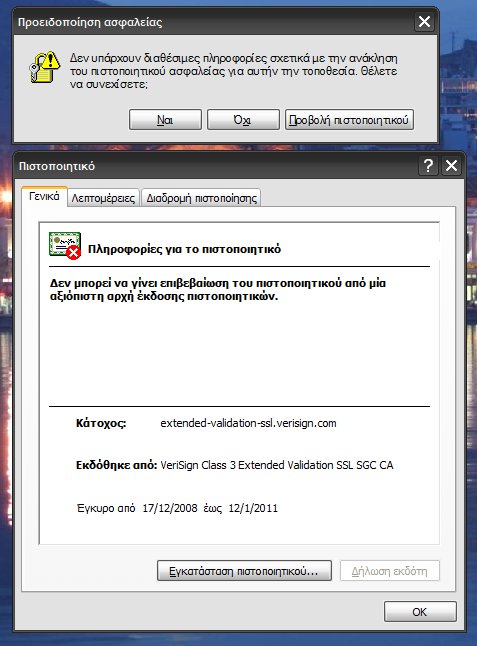Open the Διαδρομή πιστοποίησης tab
Image resolution: width=477 pixels, height=646 pixels.
(201, 198)
